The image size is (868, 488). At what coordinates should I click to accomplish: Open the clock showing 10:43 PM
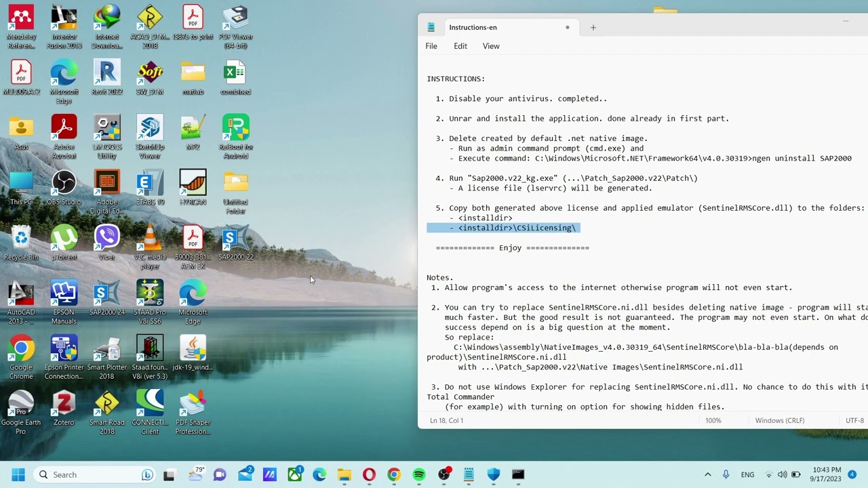tap(826, 474)
